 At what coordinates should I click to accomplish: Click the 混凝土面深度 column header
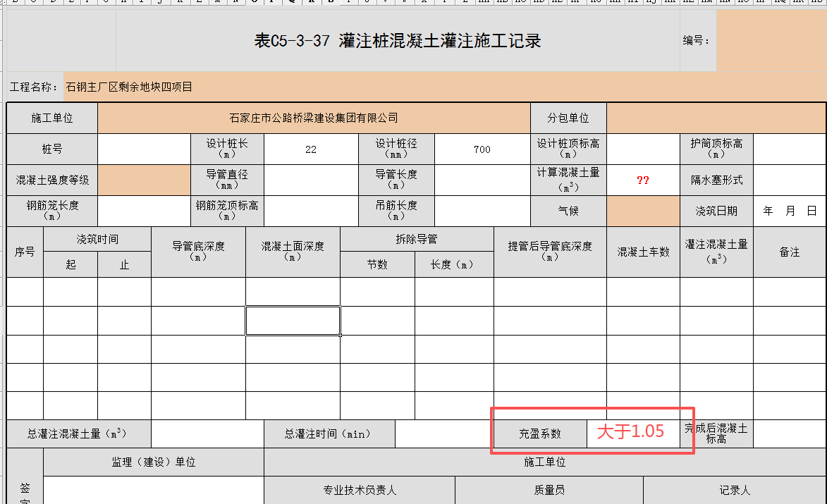pyautogui.click(x=293, y=252)
